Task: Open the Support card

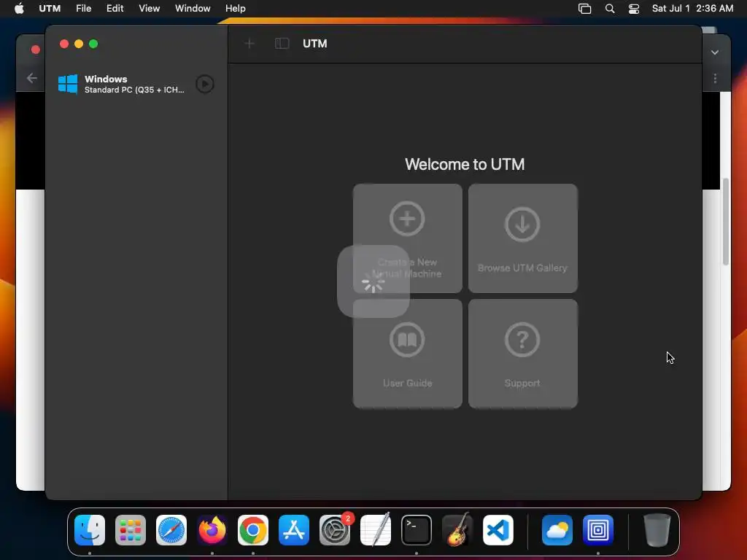Action: pos(522,354)
